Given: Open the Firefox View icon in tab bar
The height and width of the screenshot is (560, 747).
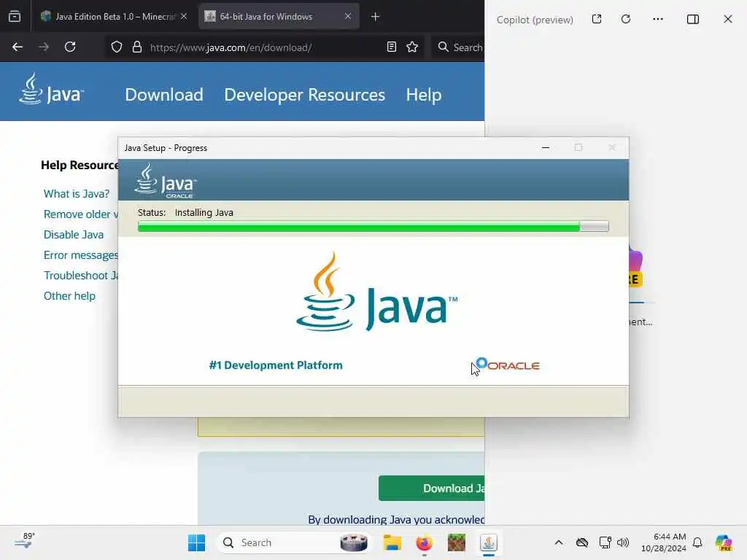Looking at the screenshot, I should 15,16.
